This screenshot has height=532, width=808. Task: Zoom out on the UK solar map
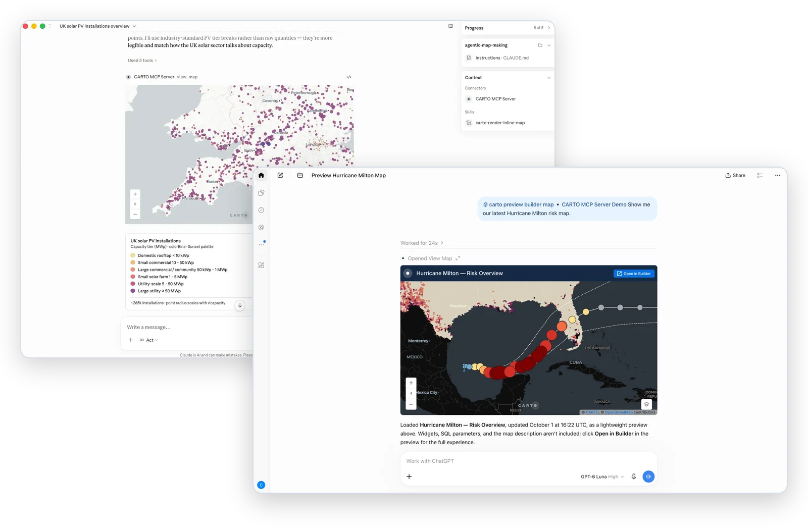tap(135, 215)
